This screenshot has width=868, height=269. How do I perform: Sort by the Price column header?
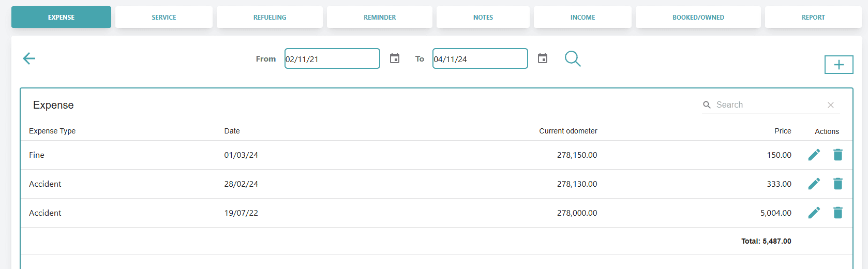[x=783, y=131]
